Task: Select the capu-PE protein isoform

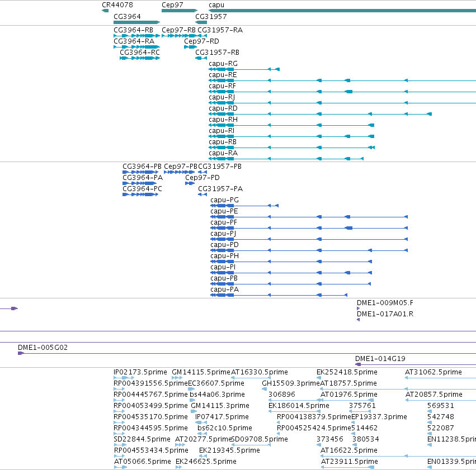Action: [x=309, y=217]
